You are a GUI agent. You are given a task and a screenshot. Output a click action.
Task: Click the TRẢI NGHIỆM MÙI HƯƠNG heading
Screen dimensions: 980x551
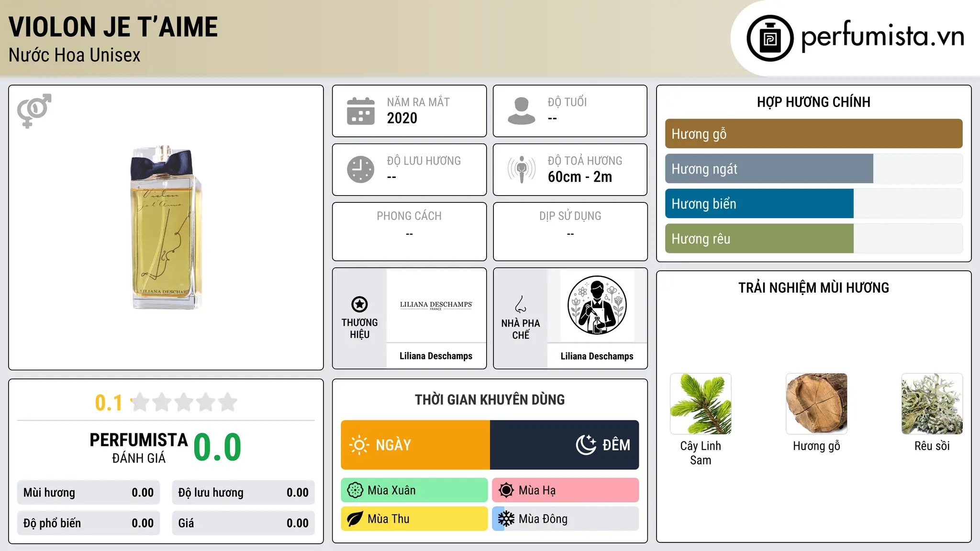813,288
